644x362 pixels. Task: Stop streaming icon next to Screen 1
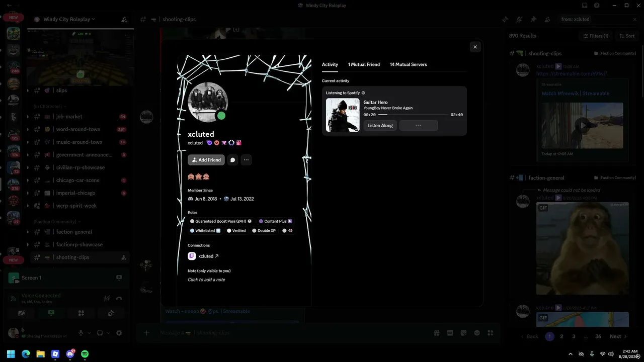(119, 278)
